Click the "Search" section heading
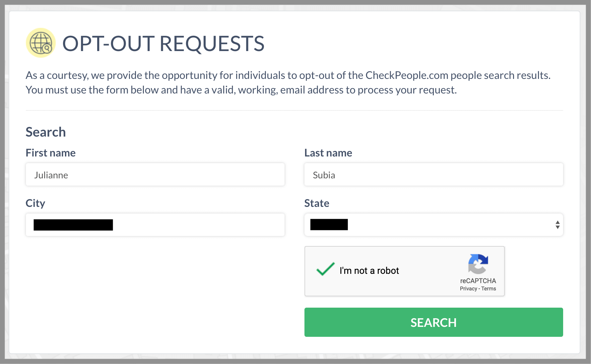Viewport: 591px width, 364px height. 45,132
